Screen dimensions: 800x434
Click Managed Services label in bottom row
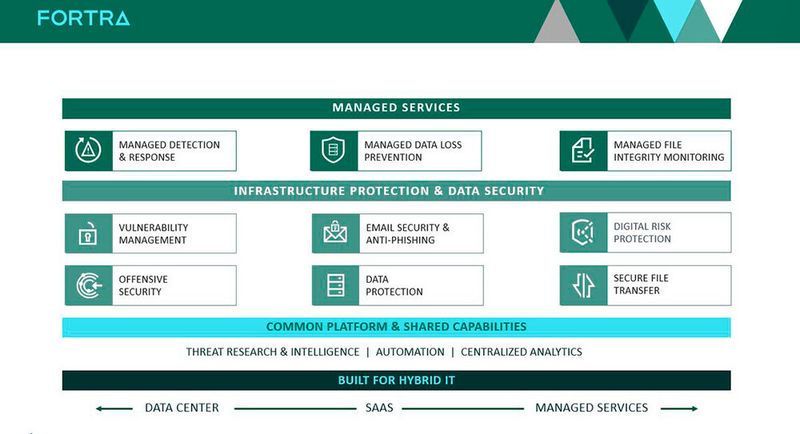pyautogui.click(x=591, y=408)
